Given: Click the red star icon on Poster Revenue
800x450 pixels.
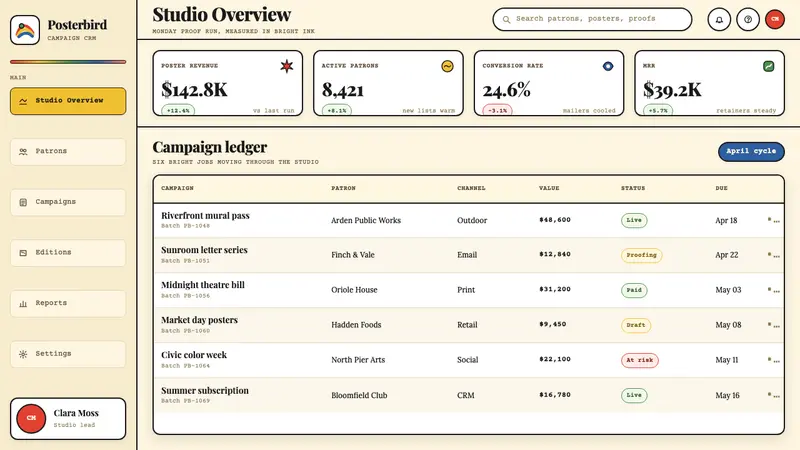Looking at the screenshot, I should pyautogui.click(x=287, y=66).
